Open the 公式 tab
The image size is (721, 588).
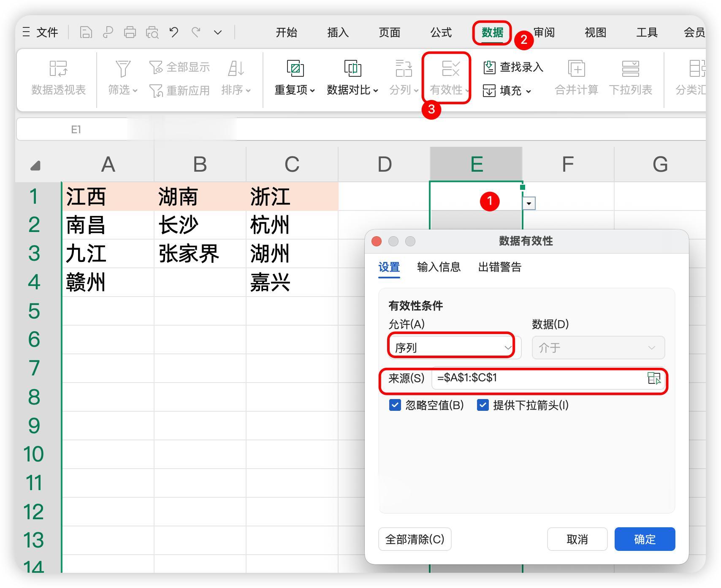coord(441,32)
